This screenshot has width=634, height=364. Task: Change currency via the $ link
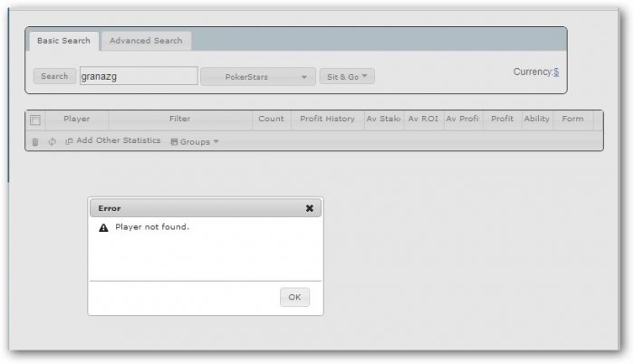pyautogui.click(x=556, y=72)
